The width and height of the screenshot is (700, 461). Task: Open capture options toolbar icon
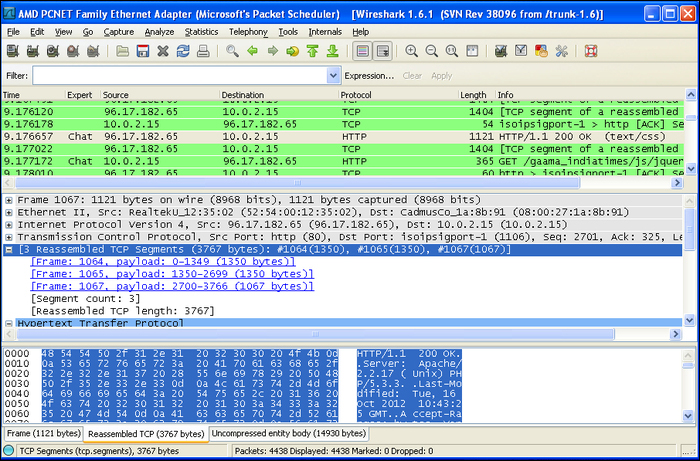33,51
